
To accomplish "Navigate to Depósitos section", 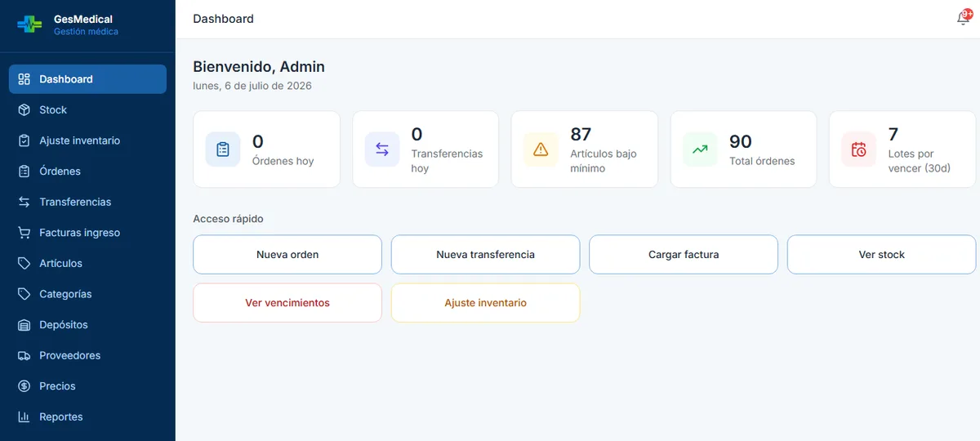I will (87, 325).
